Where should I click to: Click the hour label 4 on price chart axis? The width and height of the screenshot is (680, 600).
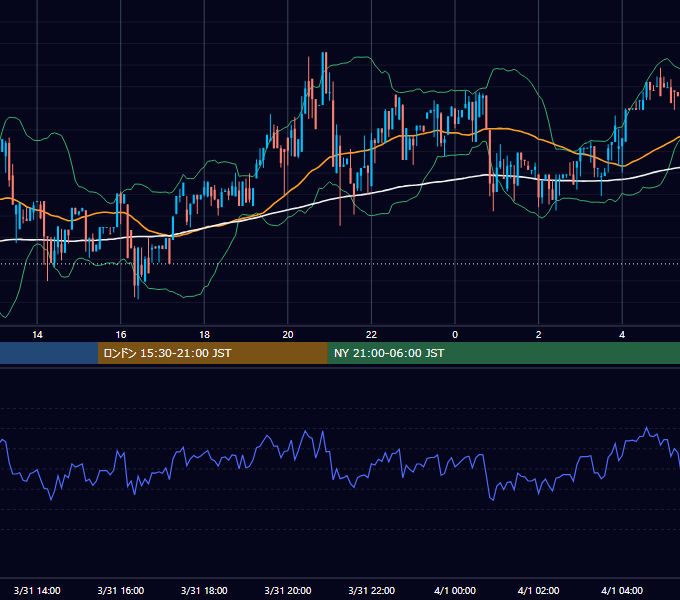(x=622, y=335)
